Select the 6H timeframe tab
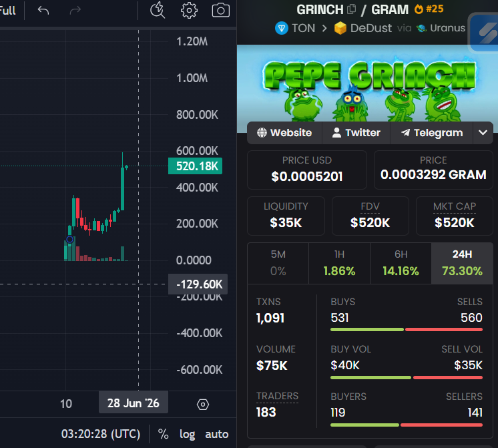This screenshot has height=448, width=498. coord(401,263)
